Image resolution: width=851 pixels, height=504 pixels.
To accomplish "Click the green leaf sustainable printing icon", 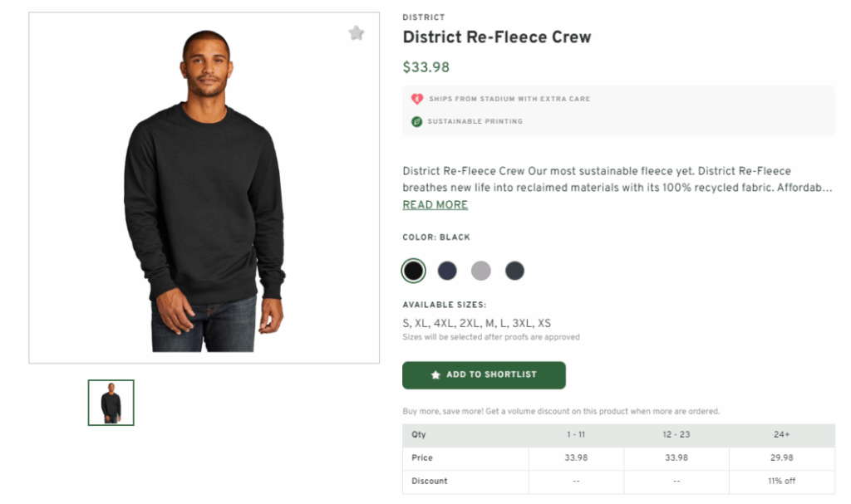I will pos(415,121).
